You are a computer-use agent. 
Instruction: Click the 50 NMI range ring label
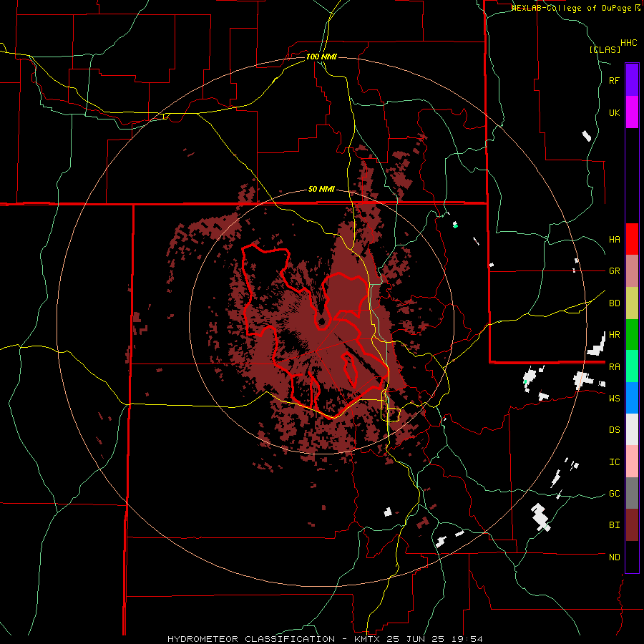(x=321, y=190)
